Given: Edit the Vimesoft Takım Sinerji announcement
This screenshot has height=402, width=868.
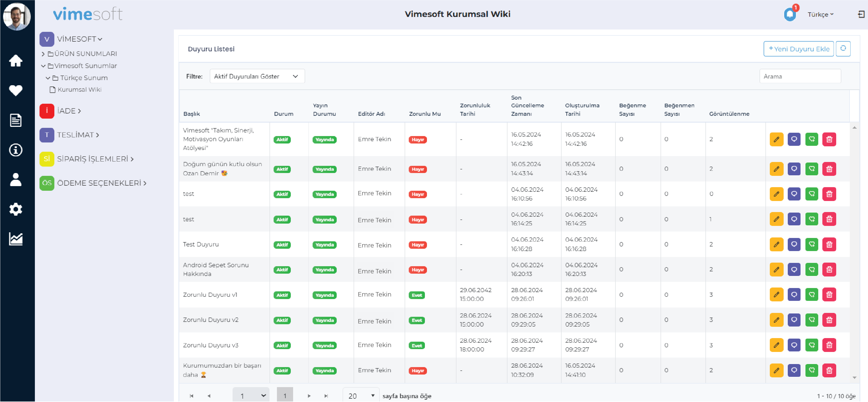Looking at the screenshot, I should coord(776,139).
